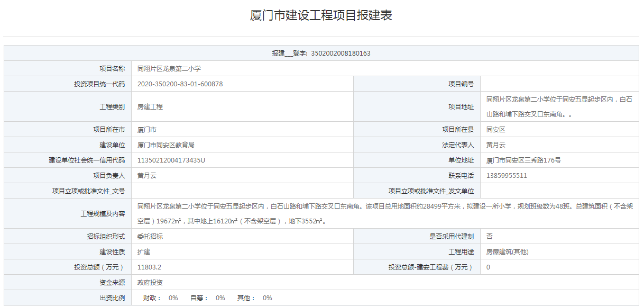Click the 项目编号 label
This screenshot has width=644, height=306.
click(461, 84)
